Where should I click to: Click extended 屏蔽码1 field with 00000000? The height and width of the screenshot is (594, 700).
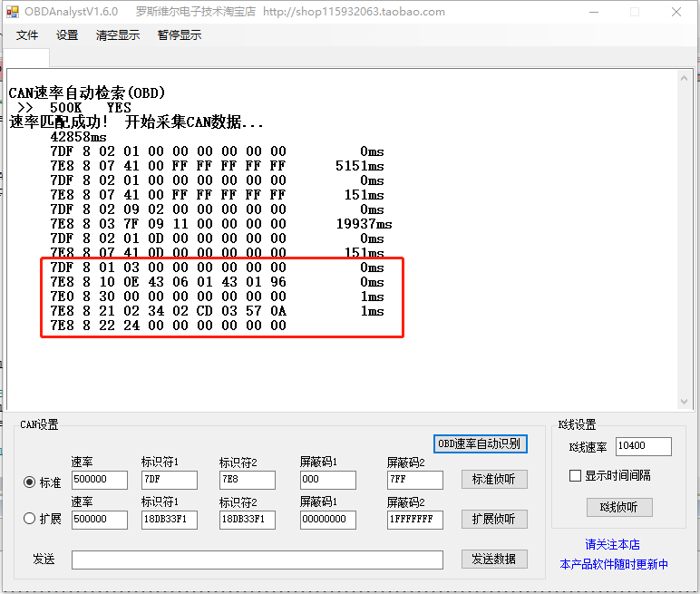(328, 520)
